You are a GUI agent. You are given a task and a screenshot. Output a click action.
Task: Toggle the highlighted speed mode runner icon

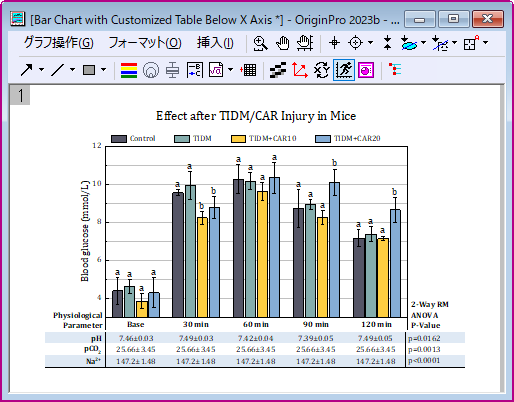(x=344, y=70)
